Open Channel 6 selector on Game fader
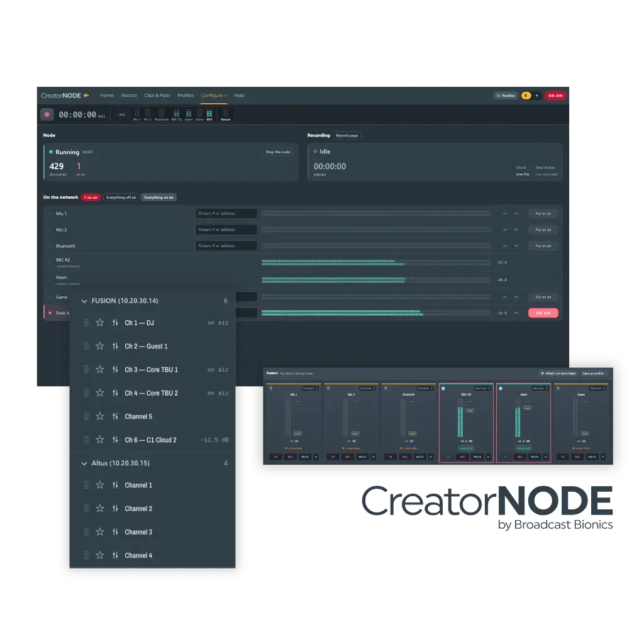Viewport: 644px width, 644px height. tap(598, 388)
